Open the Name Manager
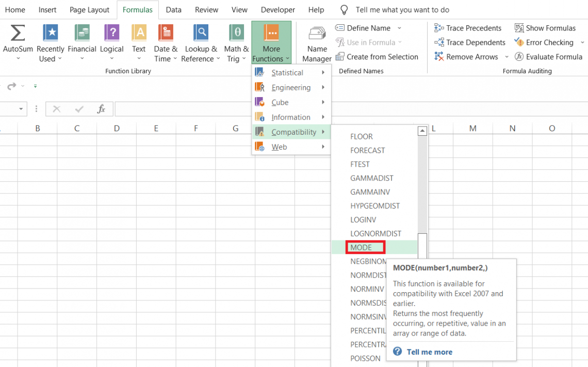Viewport: 588px width, 367px height. [316, 41]
